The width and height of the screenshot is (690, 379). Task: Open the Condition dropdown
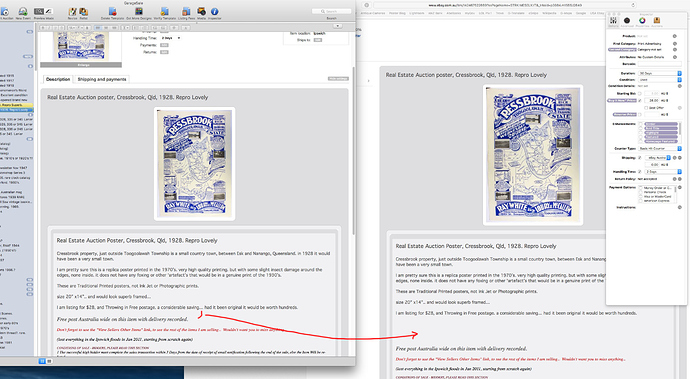tap(660, 80)
